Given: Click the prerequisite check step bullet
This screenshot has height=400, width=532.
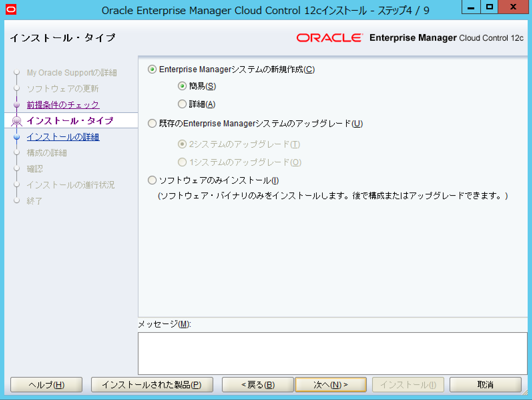Looking at the screenshot, I should pyautogui.click(x=17, y=105).
